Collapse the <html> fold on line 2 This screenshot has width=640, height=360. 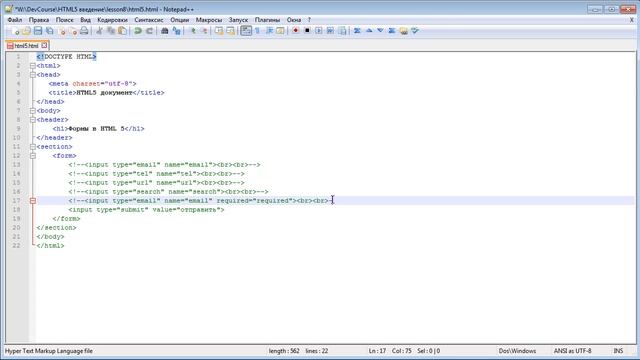(33, 66)
